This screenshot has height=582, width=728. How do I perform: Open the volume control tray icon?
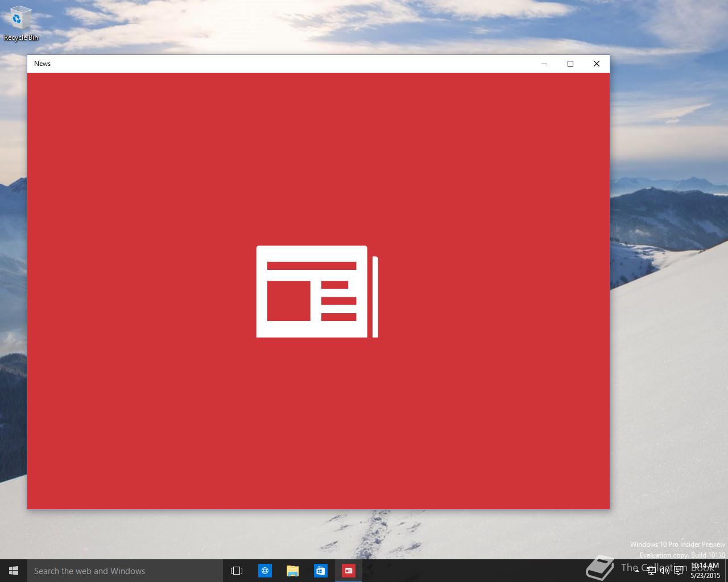click(664, 571)
